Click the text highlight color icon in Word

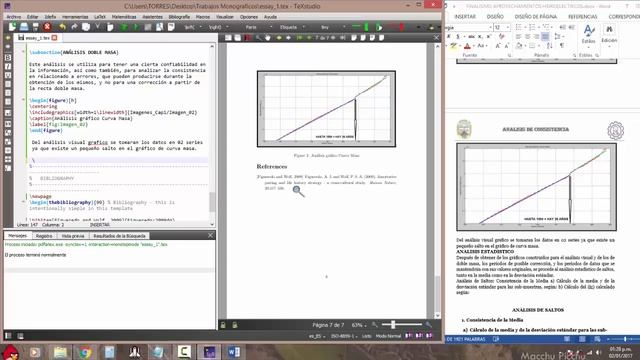pyautogui.click(x=453, y=46)
